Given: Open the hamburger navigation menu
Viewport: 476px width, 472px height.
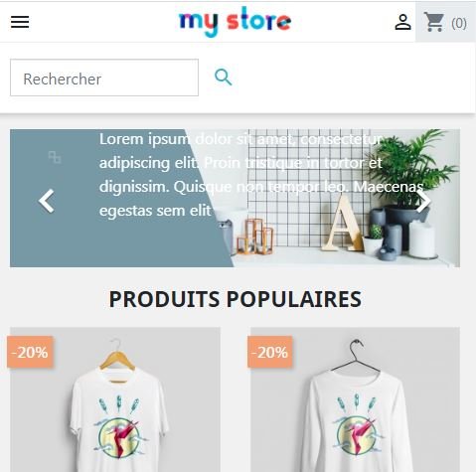Looking at the screenshot, I should [x=20, y=22].
